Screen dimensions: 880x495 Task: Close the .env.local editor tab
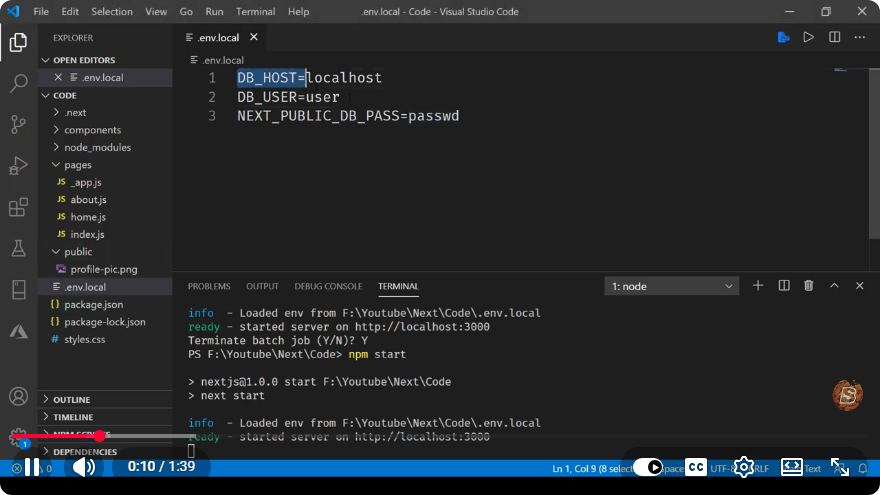coord(254,37)
